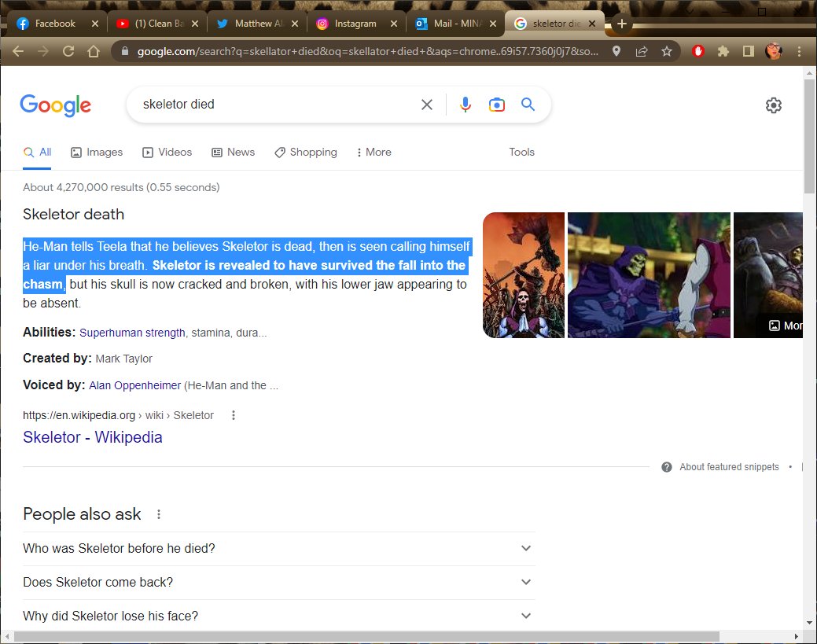Open the red ad-blocker extension icon
Screen dimensions: 817x644
(698, 51)
